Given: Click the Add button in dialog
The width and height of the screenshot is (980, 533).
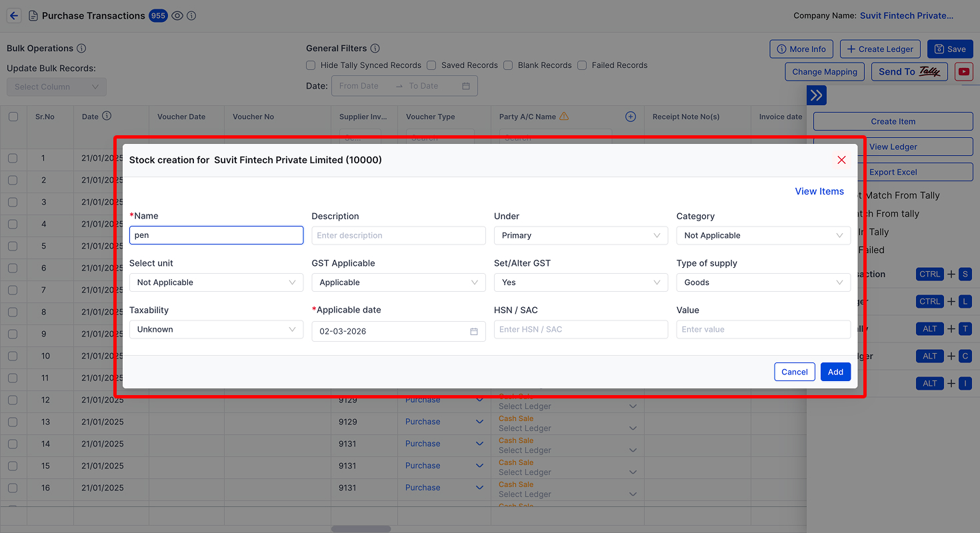Looking at the screenshot, I should (835, 372).
